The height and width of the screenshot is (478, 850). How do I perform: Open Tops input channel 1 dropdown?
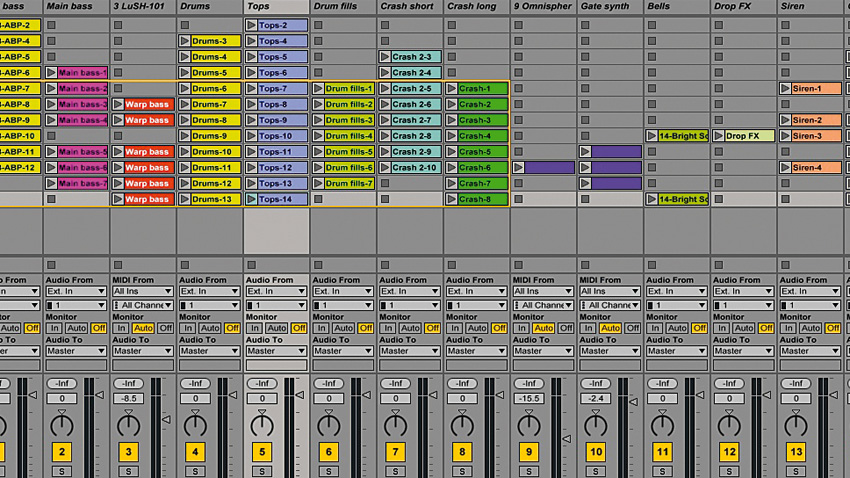pyautogui.click(x=276, y=305)
